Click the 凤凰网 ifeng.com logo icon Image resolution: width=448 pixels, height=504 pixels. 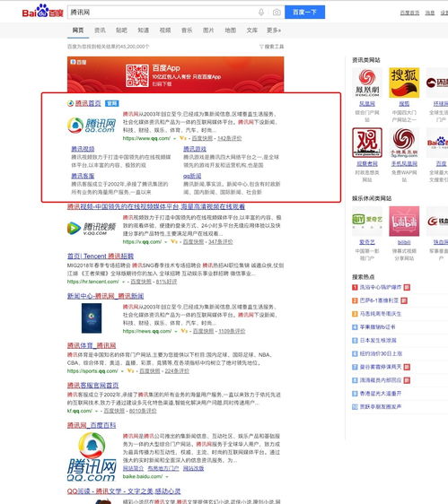tap(367, 83)
